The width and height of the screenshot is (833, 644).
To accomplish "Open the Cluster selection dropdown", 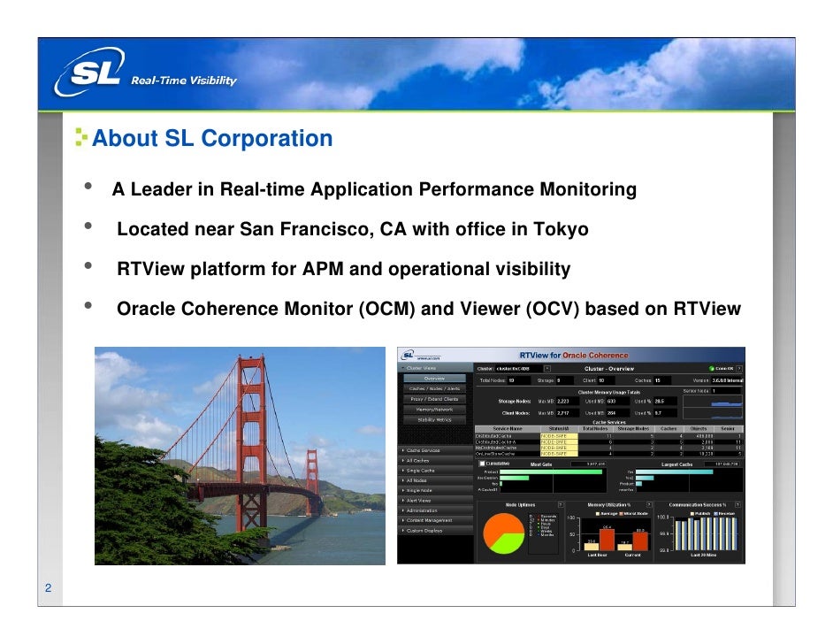I will tap(547, 369).
